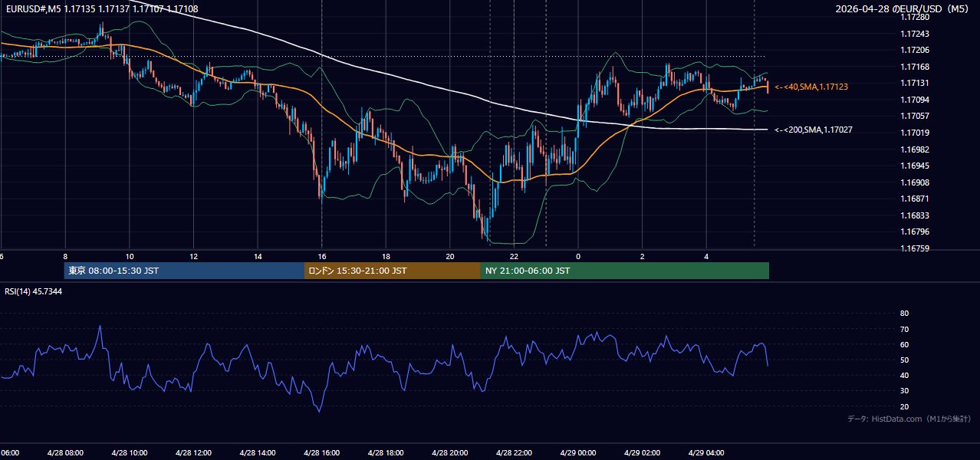Click price axis value 1.16833
The height and width of the screenshot is (460, 980).
(x=915, y=215)
